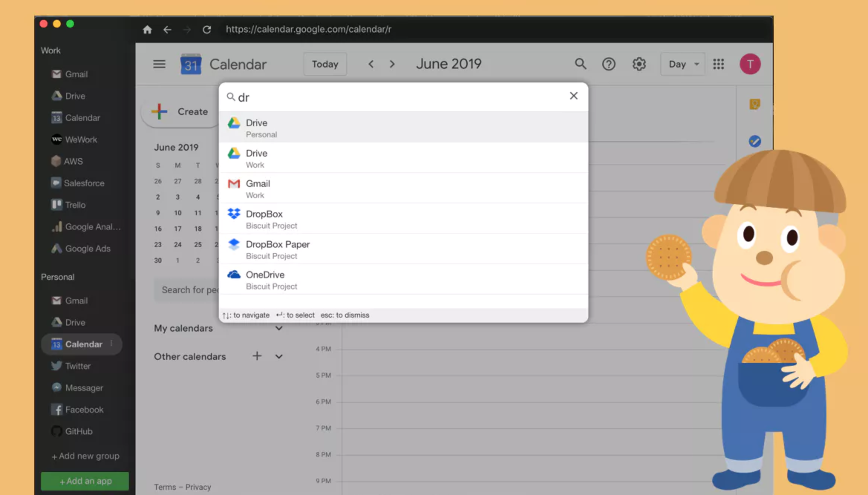Image resolution: width=868 pixels, height=495 pixels.
Task: Click the browser home icon
Action: [x=147, y=29]
